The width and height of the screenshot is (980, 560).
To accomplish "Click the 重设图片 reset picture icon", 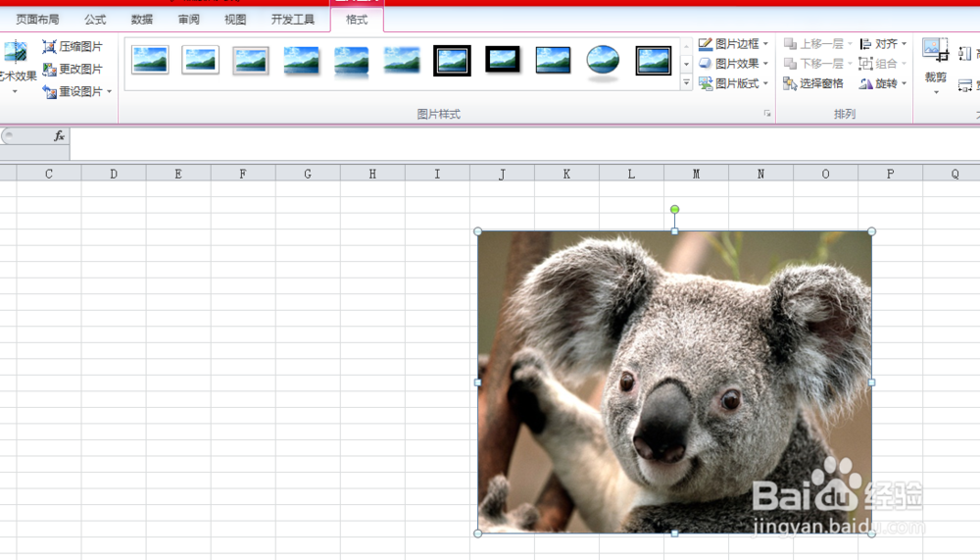I will [x=49, y=92].
